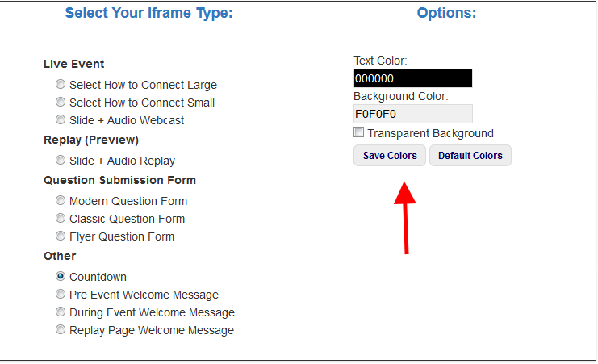Click the Background Color F0F0F0 field
Viewport: 598px width, 364px height.
coord(413,114)
